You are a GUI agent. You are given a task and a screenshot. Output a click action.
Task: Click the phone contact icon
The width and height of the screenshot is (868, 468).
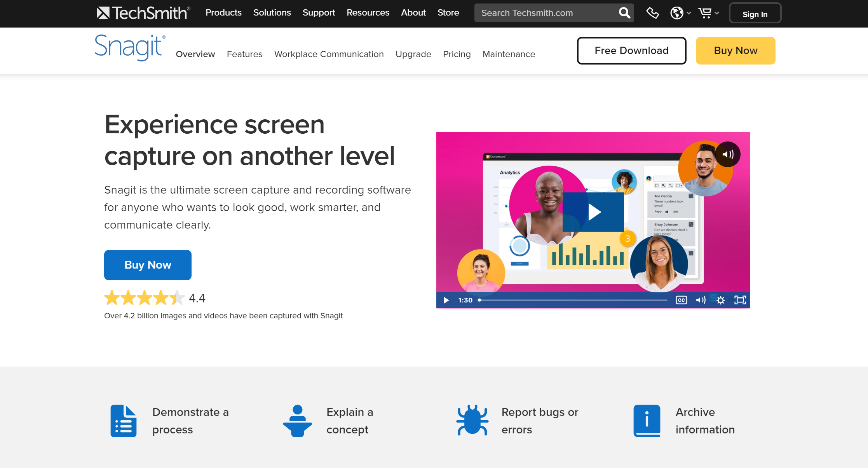pyautogui.click(x=652, y=13)
